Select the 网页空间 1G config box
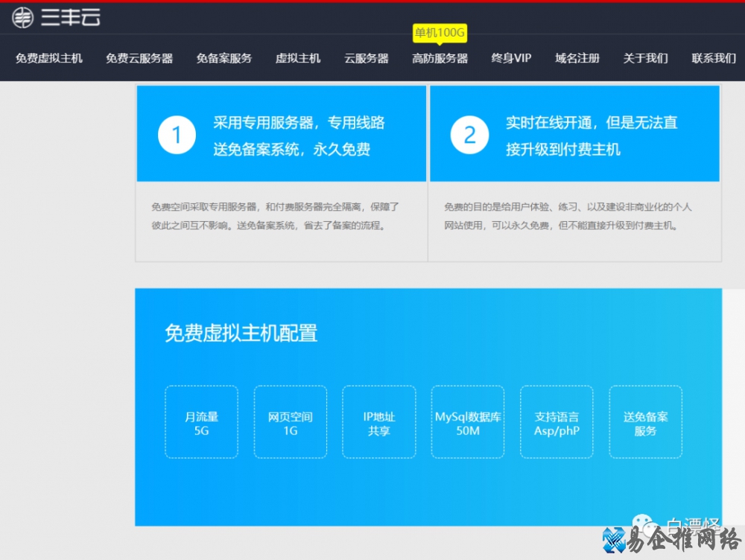 [x=290, y=422]
